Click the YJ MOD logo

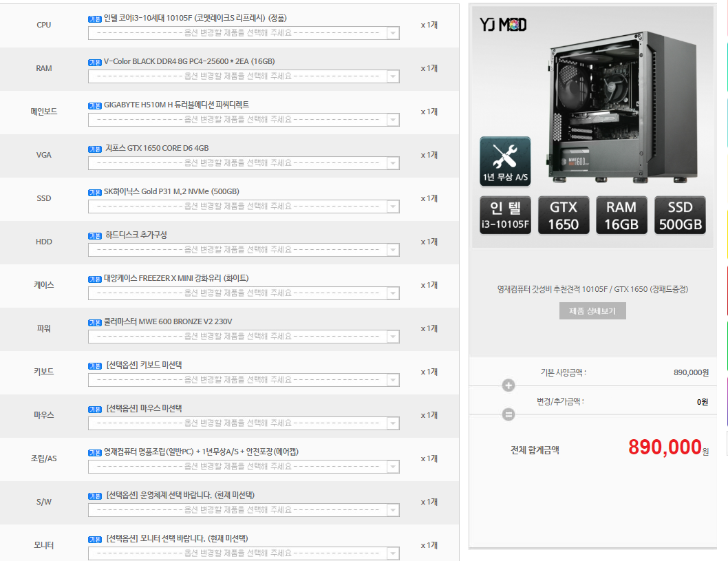click(x=503, y=24)
